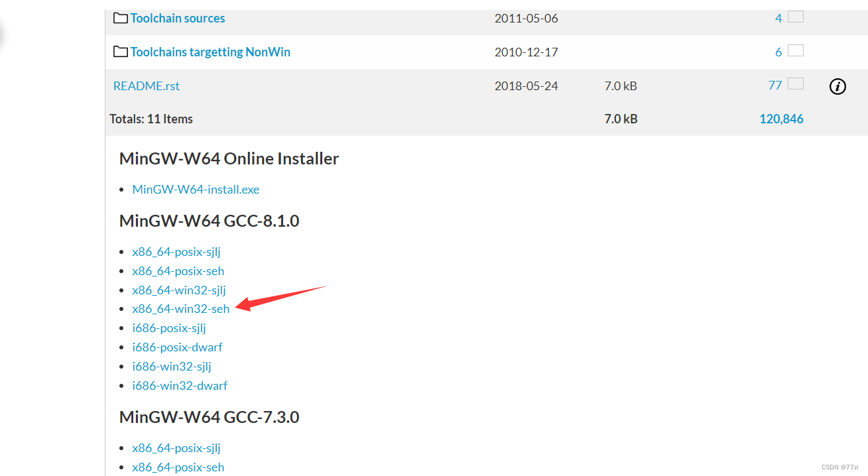Image resolution: width=868 pixels, height=476 pixels.
Task: Select the date 2011-05-06
Action: pyautogui.click(x=527, y=19)
